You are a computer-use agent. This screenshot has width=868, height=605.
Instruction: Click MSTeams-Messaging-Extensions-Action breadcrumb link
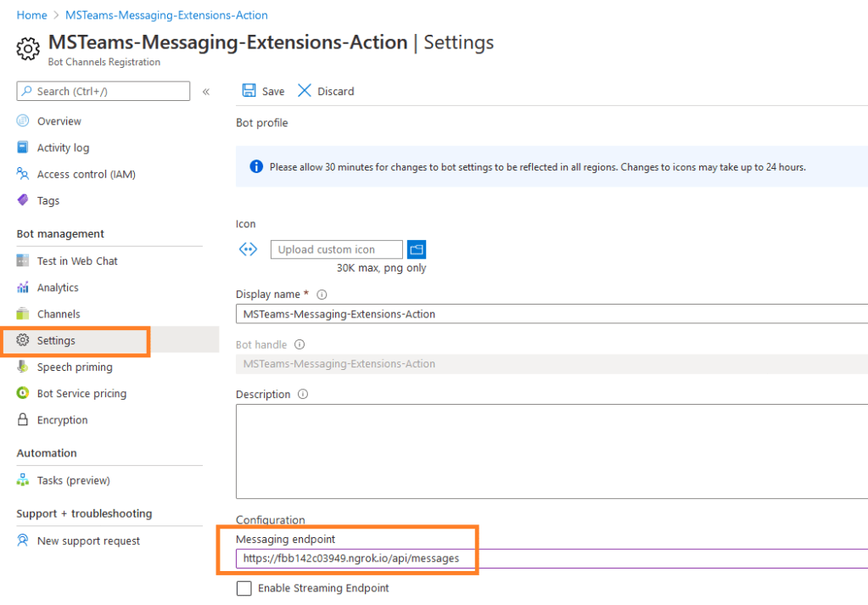click(166, 15)
